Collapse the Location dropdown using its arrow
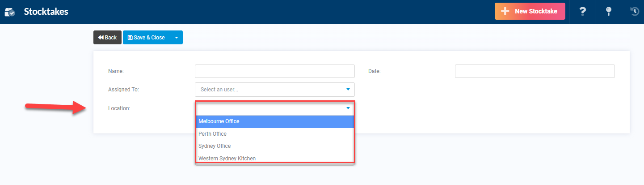 point(348,108)
